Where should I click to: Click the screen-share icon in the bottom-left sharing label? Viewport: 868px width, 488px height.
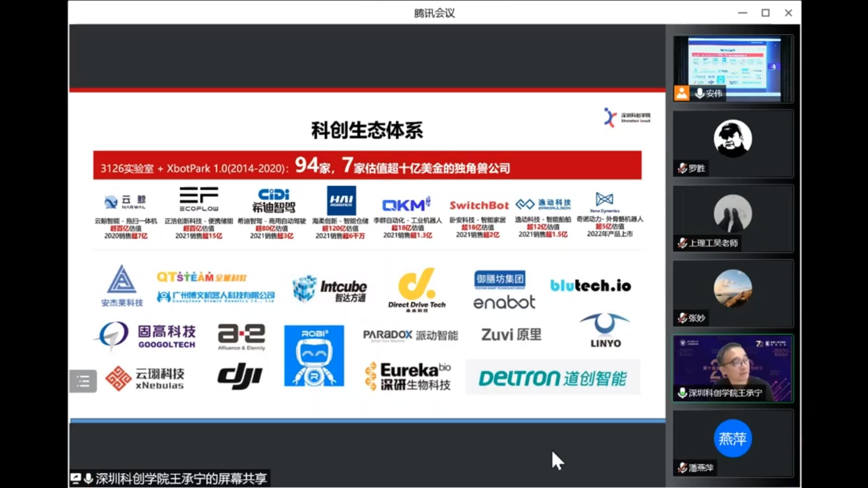tap(75, 479)
